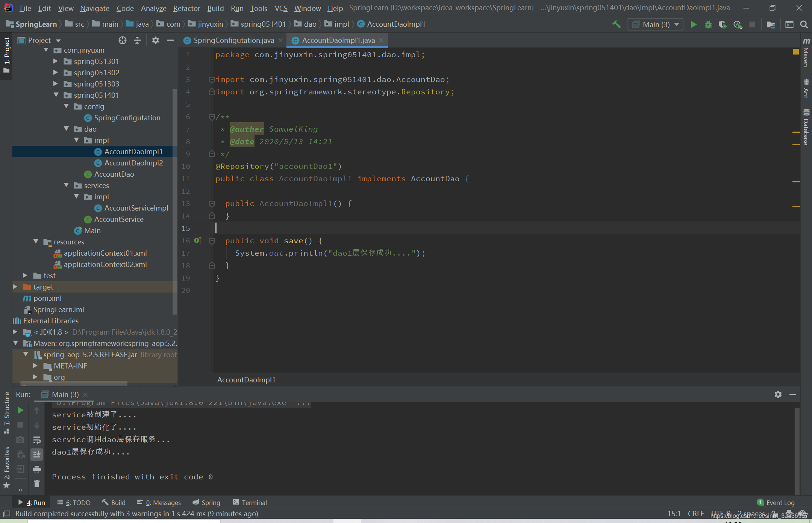Start the Debug bug icon
812x523 pixels.
click(708, 24)
